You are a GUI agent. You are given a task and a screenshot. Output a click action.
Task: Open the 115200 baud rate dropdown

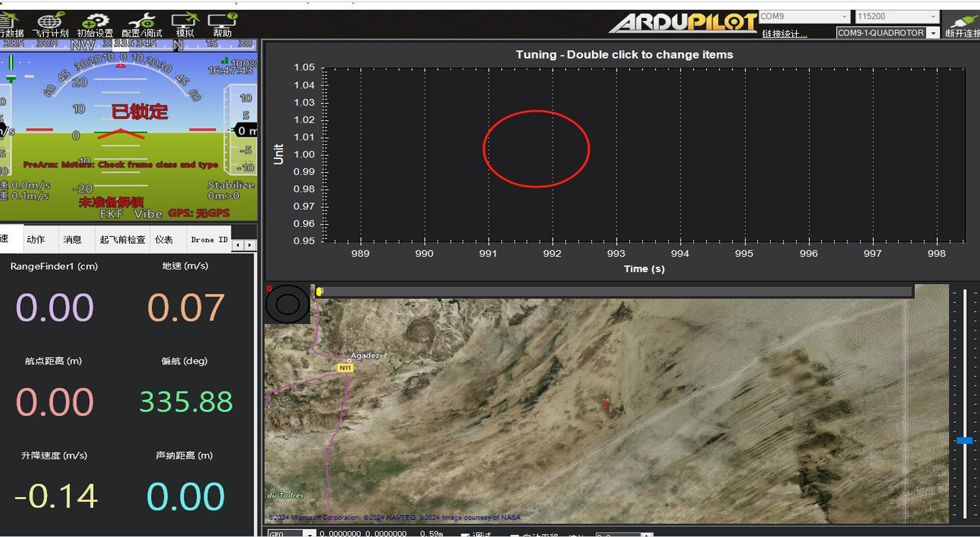pyautogui.click(x=896, y=16)
